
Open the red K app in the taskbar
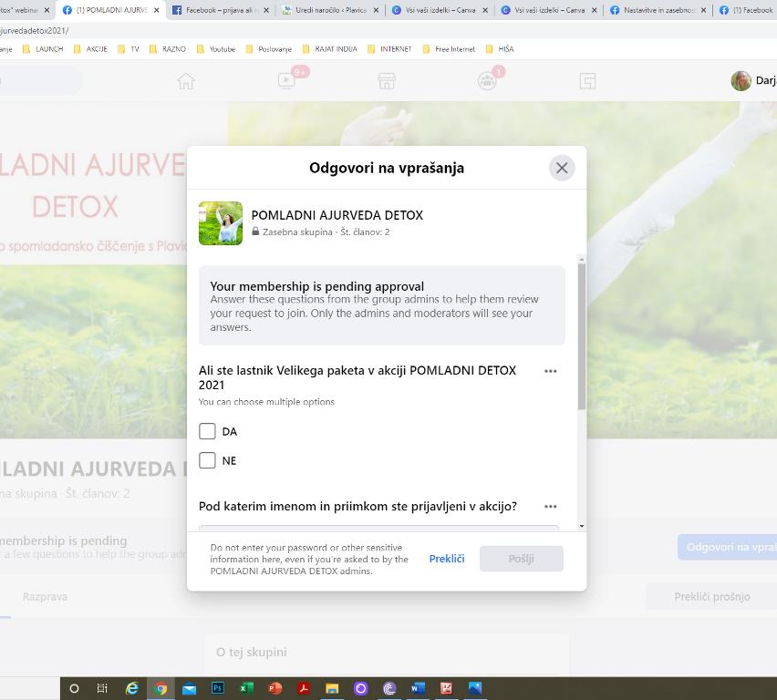click(447, 688)
